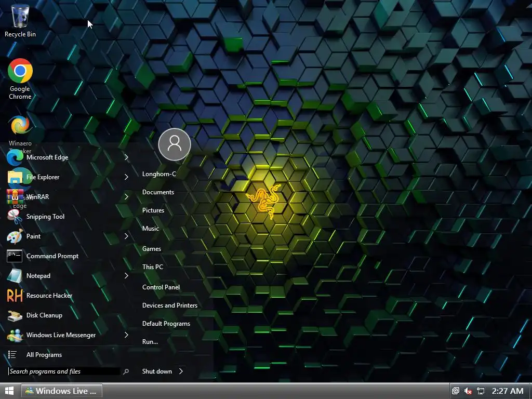
Task: Click Search programs and files box
Action: [64, 371]
